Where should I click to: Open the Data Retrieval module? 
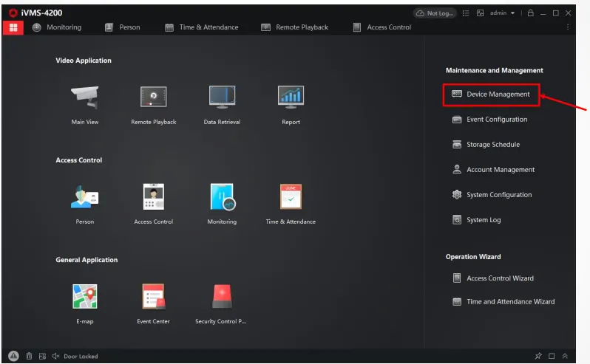click(222, 97)
